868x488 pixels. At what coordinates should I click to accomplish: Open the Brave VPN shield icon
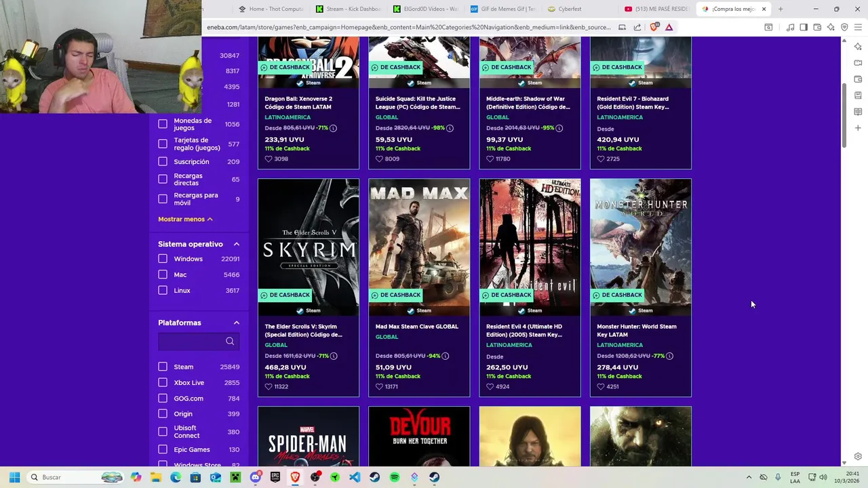[844, 27]
